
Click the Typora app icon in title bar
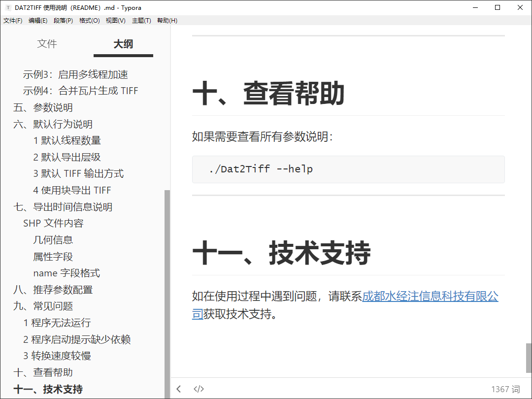pyautogui.click(x=8, y=7)
